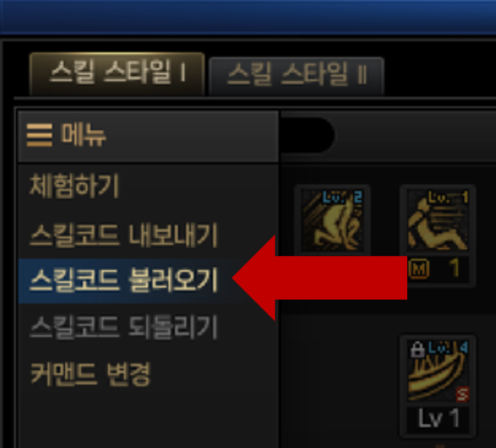Choose 스킬코드 내보내기 from the menu
Viewport: 496px width, 448px height.
124,234
